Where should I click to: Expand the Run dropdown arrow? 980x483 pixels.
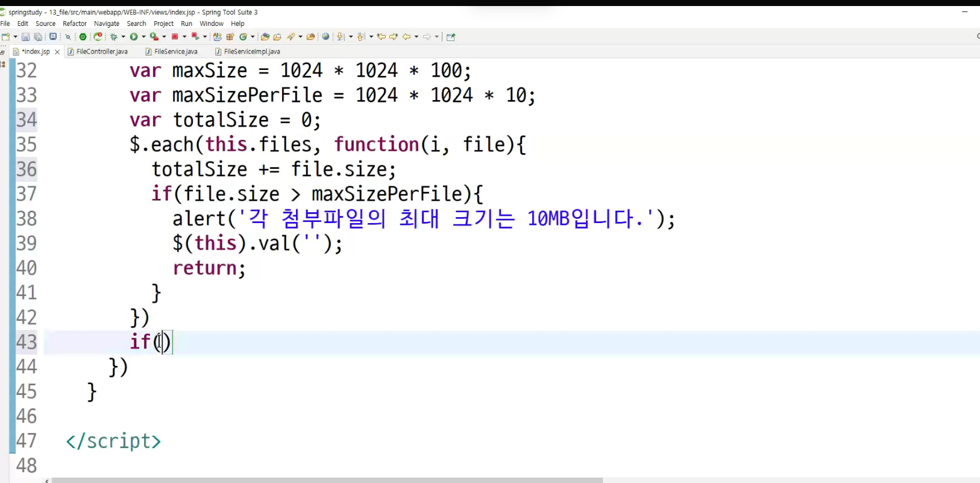pos(143,37)
